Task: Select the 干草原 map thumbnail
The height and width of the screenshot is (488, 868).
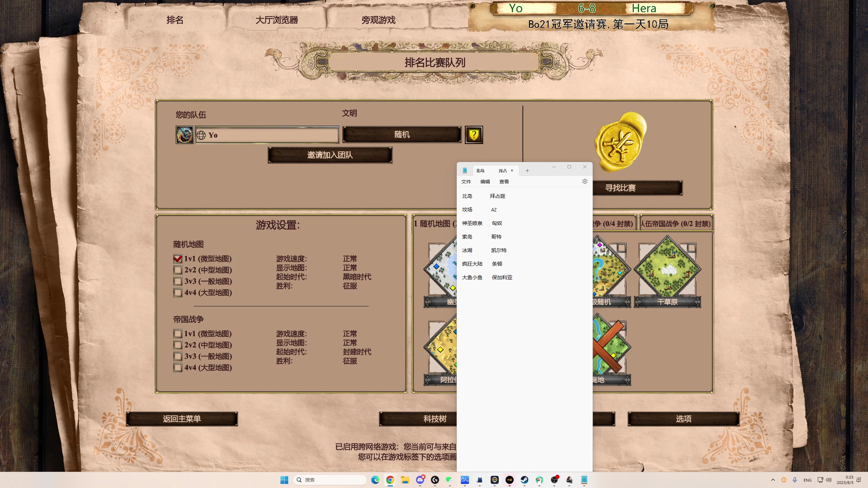Action: (667, 270)
